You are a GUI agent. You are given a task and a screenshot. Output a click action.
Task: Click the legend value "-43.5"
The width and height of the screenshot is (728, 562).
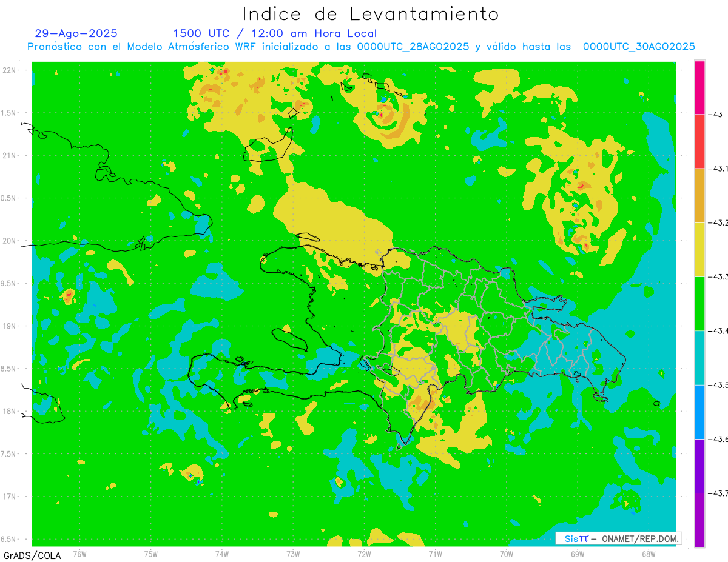click(x=718, y=385)
